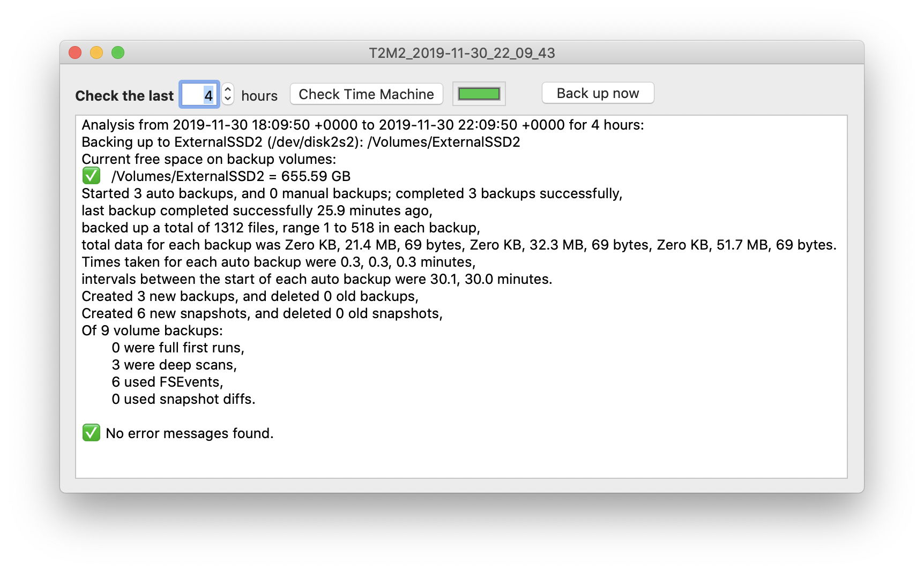Select the Check the last label
The width and height of the screenshot is (924, 572).
pyautogui.click(x=124, y=95)
